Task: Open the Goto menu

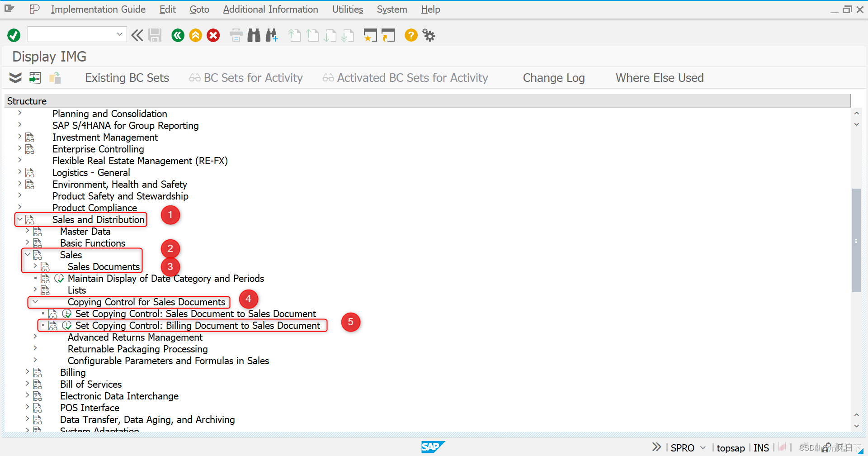Action: (x=199, y=9)
